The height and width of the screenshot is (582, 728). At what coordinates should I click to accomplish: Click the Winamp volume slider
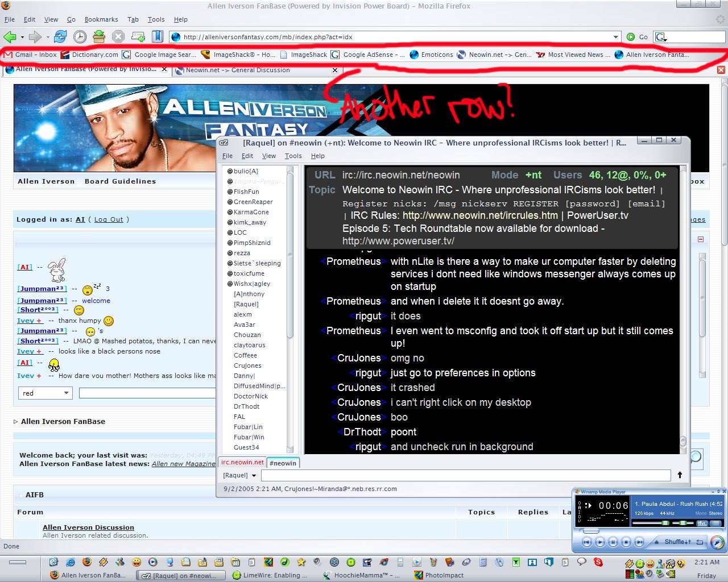pos(651,523)
